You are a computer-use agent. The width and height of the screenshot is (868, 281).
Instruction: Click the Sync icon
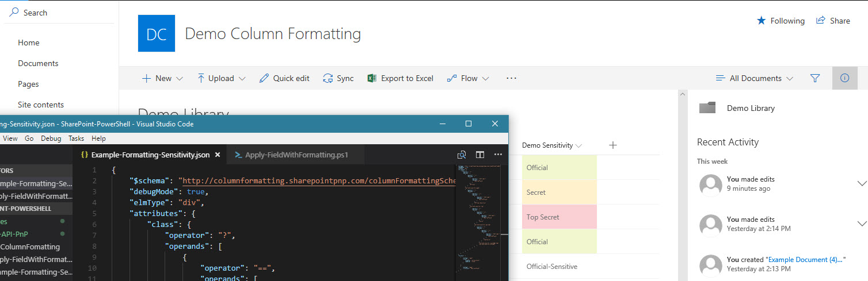pos(328,78)
